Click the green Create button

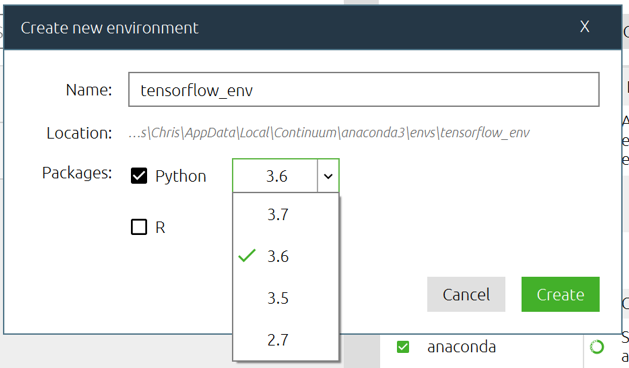pos(560,294)
